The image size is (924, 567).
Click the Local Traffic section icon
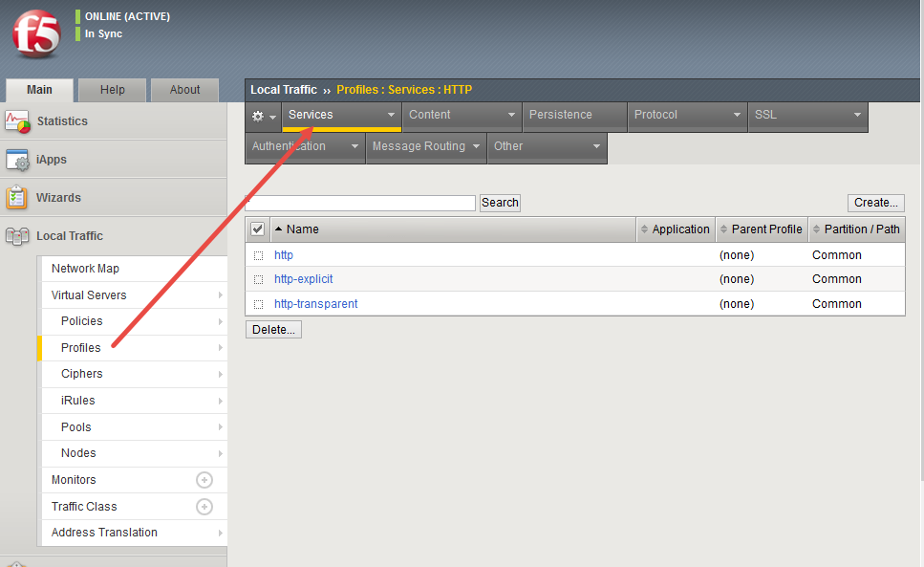17,235
